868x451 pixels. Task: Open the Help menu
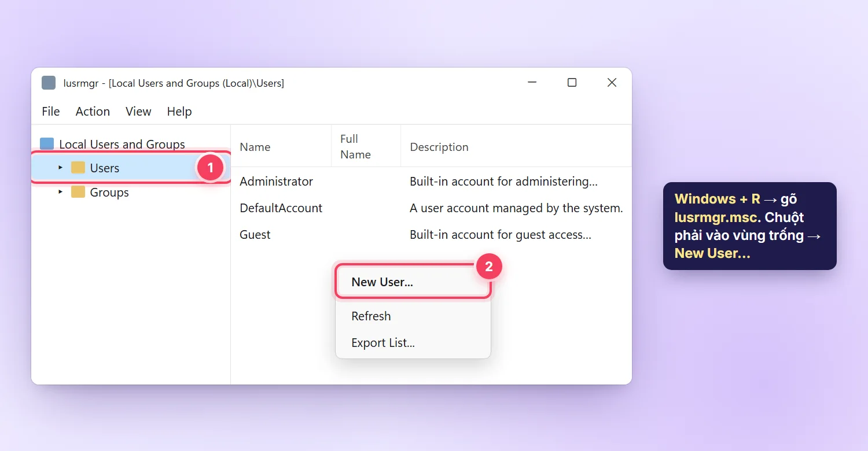pos(179,112)
